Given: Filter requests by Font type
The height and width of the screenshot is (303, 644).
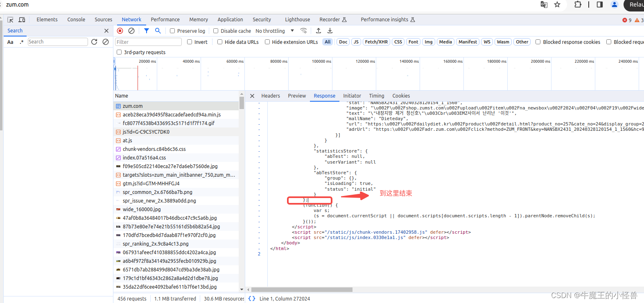Looking at the screenshot, I should (x=414, y=42).
